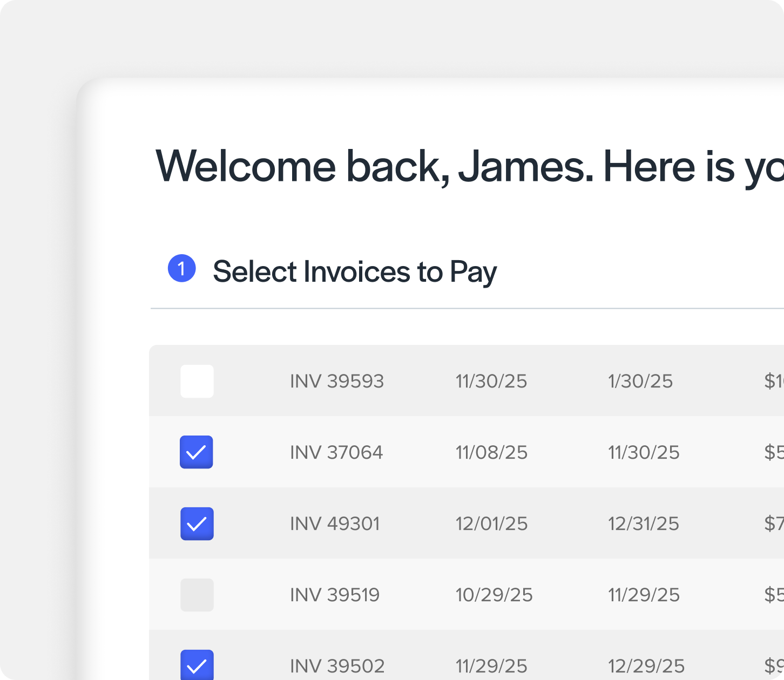Uncheck the checkbox next to INV 37064
This screenshot has height=680, width=784.
[197, 452]
